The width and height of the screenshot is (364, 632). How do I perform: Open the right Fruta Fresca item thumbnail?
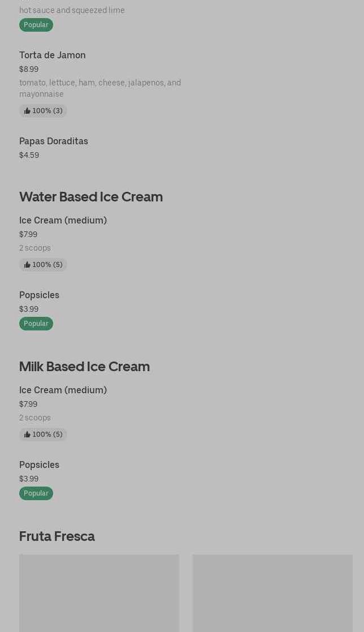[x=272, y=593]
